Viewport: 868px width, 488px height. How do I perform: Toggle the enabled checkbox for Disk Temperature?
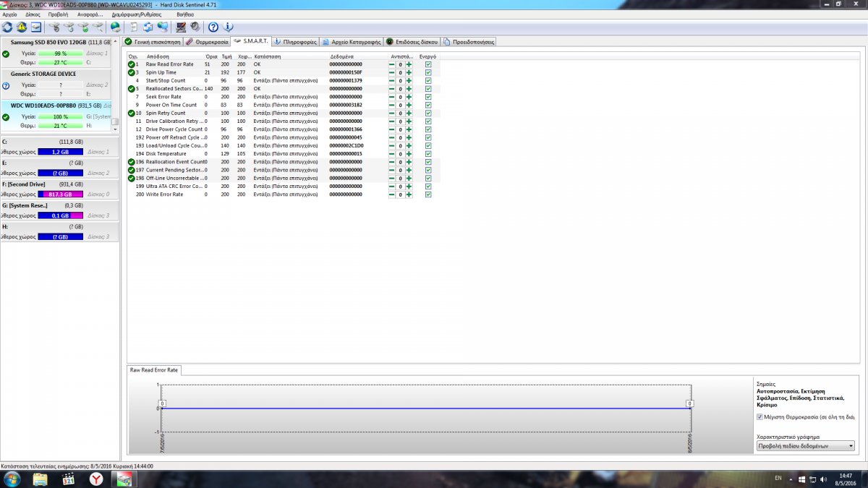[428, 154]
